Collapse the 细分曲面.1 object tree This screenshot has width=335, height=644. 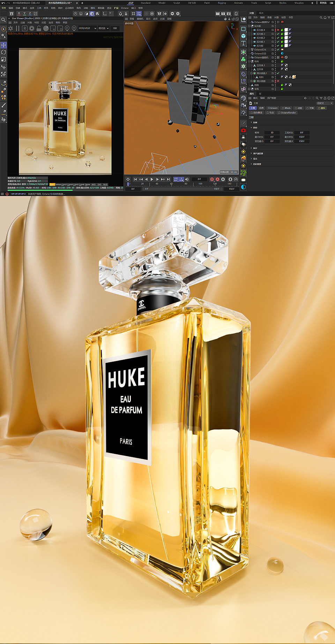click(251, 73)
